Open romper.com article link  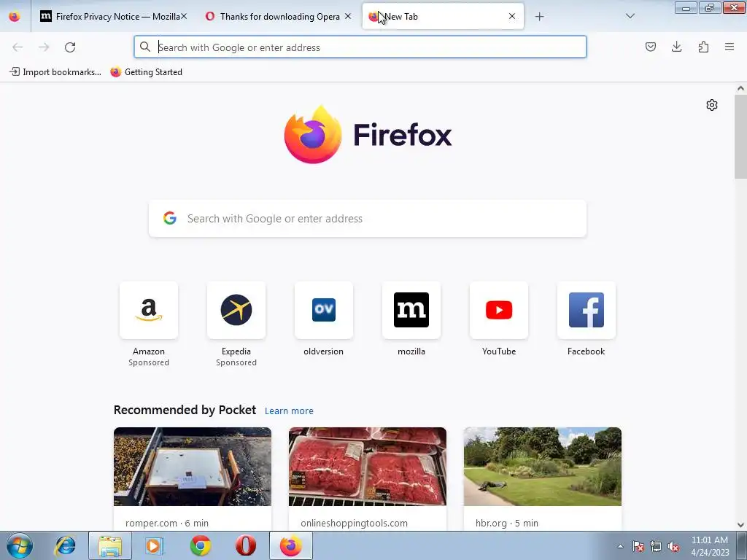click(167, 523)
